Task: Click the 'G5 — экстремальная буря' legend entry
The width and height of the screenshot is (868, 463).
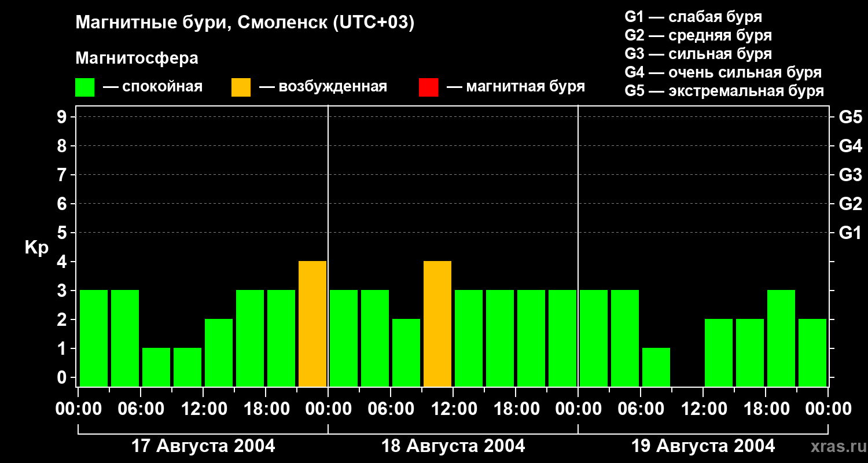Action: point(724,91)
